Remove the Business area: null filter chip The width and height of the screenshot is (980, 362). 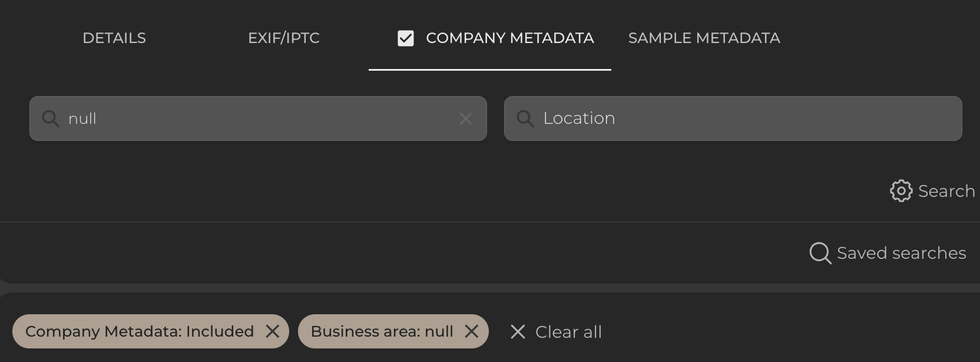pos(471,331)
